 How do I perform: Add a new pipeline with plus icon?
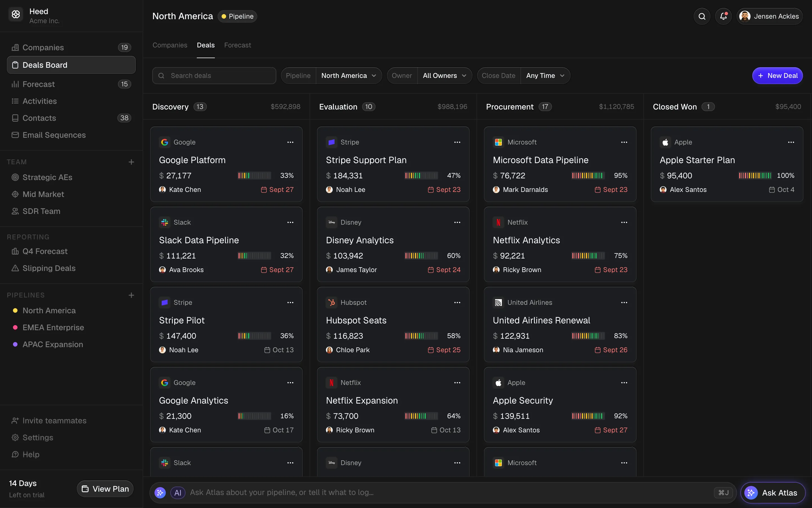point(131,295)
